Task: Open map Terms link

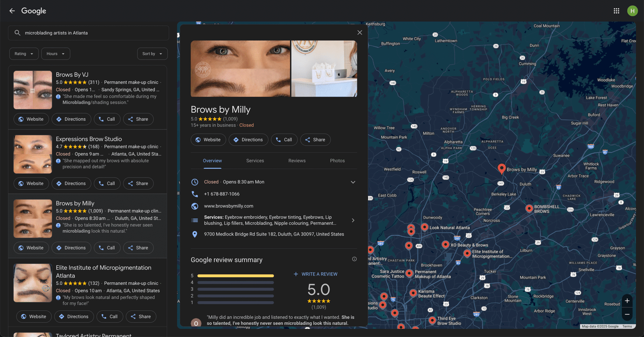Action: pyautogui.click(x=627, y=327)
